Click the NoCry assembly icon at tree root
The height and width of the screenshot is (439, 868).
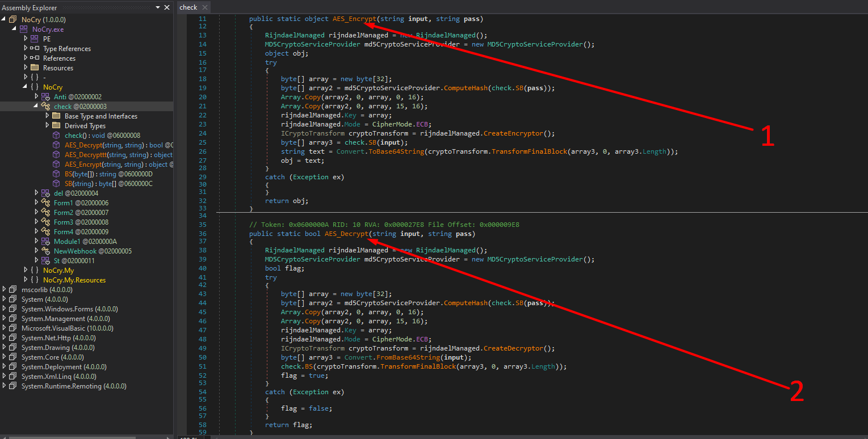[x=13, y=20]
